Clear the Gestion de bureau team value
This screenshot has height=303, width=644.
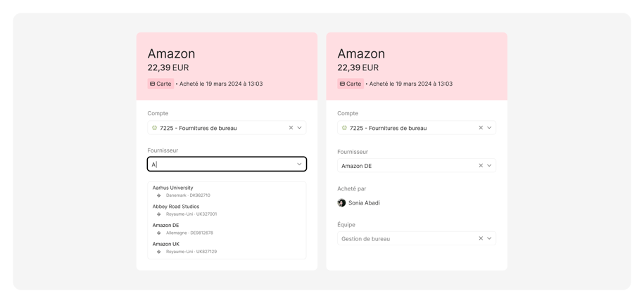(x=481, y=238)
